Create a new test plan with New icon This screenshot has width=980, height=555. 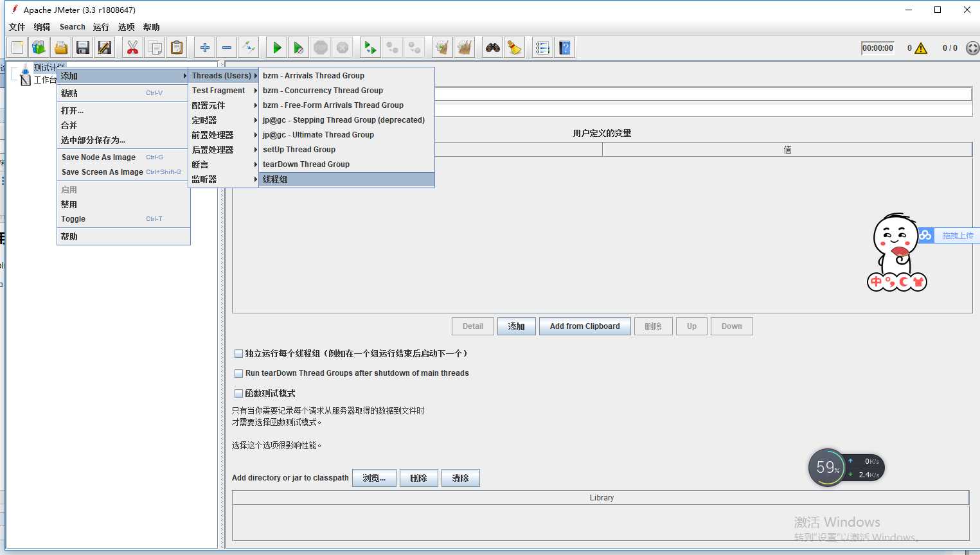[x=17, y=48]
